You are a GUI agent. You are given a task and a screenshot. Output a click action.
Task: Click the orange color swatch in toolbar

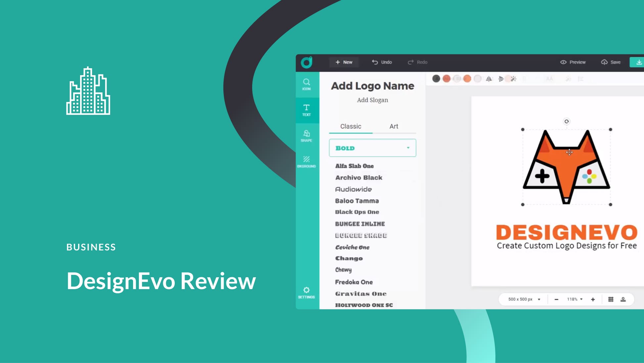(467, 79)
